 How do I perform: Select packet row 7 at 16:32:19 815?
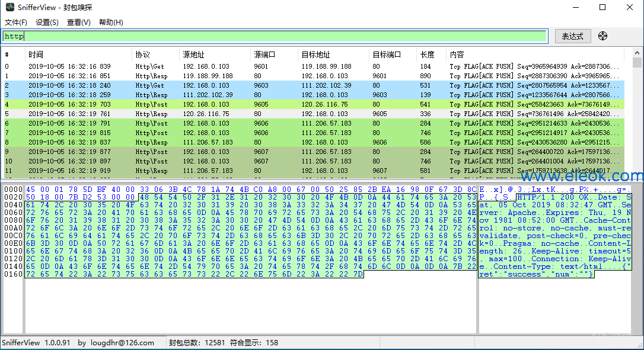pos(313,133)
